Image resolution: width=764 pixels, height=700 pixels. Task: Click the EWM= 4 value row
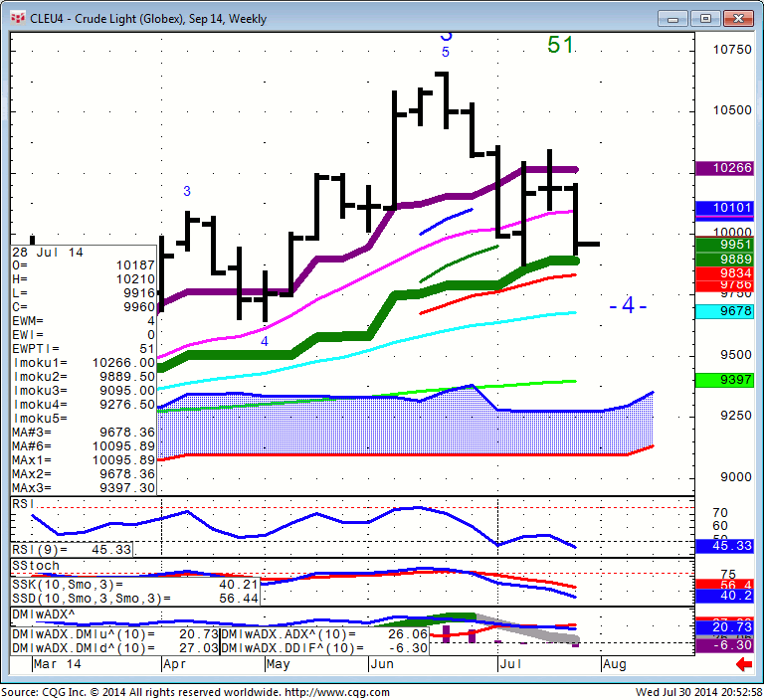coord(84,321)
